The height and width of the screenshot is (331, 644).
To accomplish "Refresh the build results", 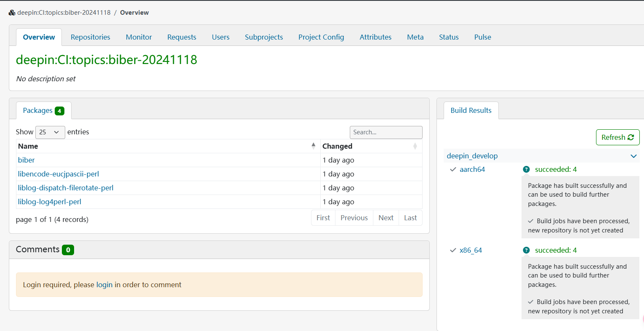I will 617,137.
